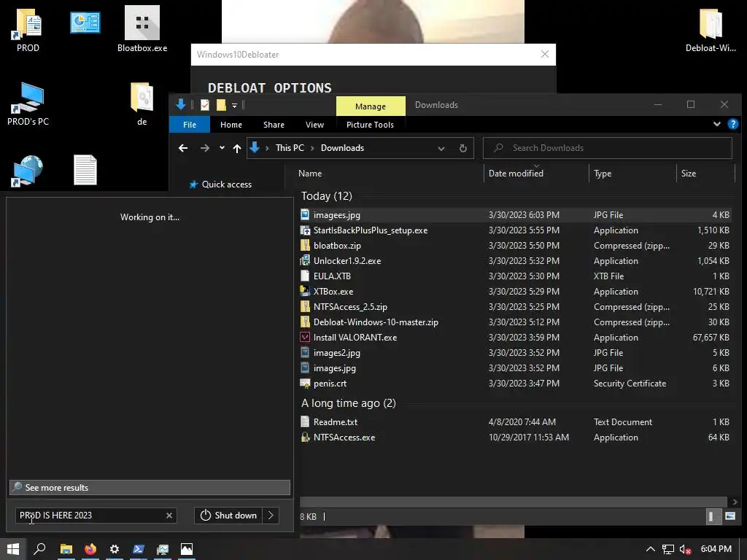Select the Unlocker1.9.2.exe file
This screenshot has height=560, width=747.
click(x=514, y=260)
